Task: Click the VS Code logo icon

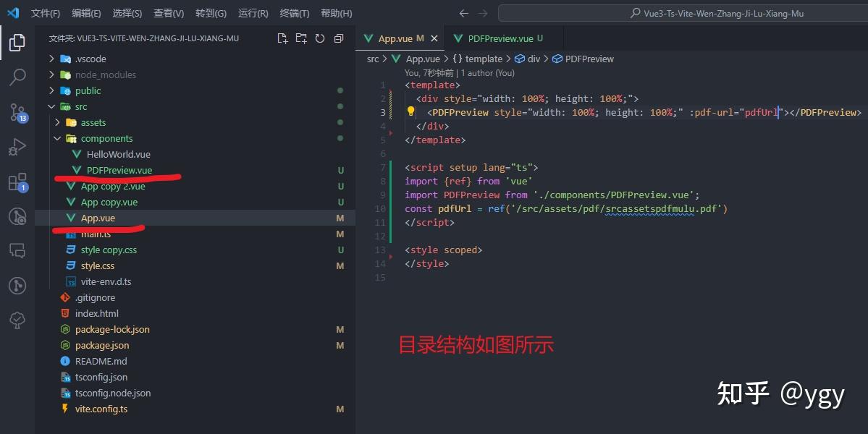Action: pyautogui.click(x=13, y=13)
